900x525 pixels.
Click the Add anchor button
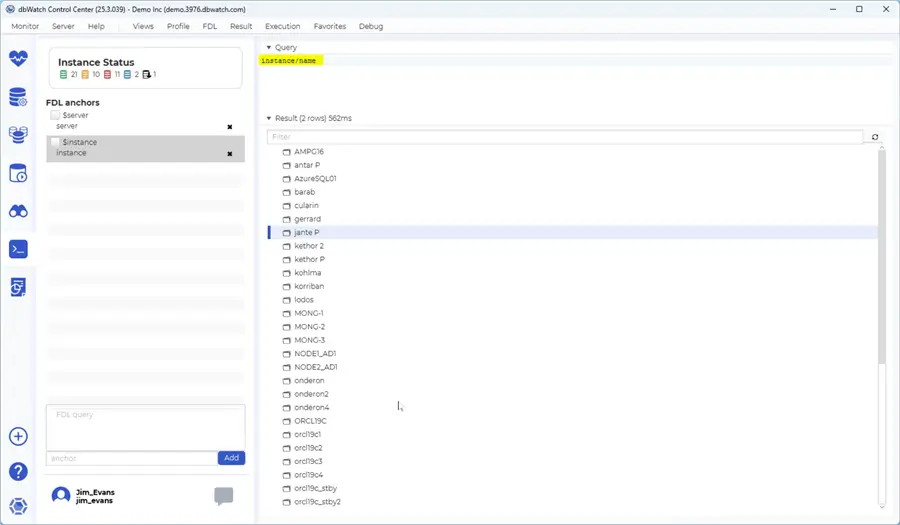pyautogui.click(x=231, y=458)
